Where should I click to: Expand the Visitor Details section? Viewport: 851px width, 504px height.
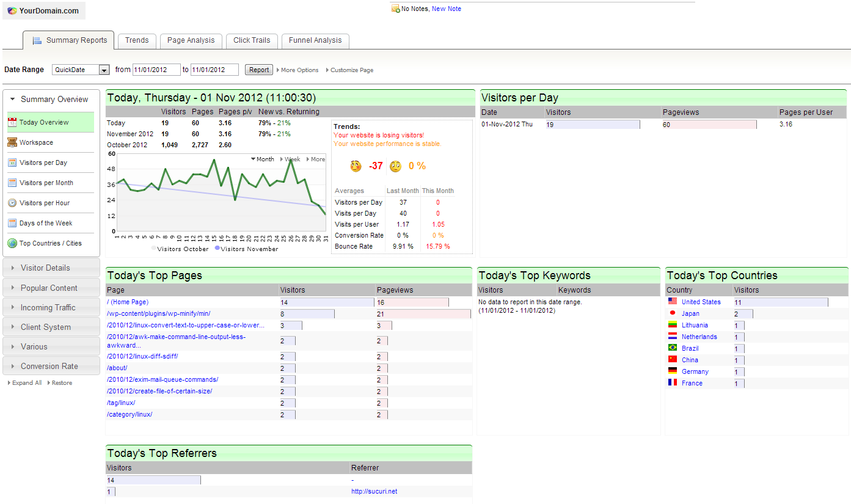[x=45, y=268]
